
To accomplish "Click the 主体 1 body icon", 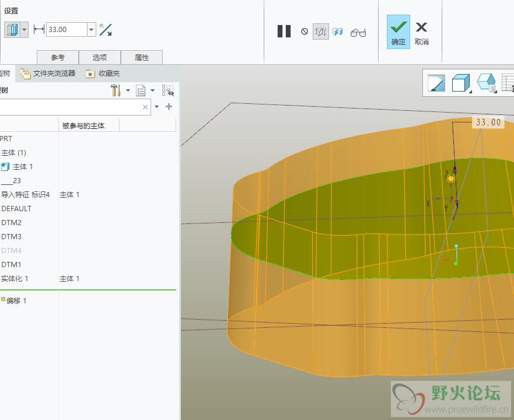I will pyautogui.click(x=5, y=167).
